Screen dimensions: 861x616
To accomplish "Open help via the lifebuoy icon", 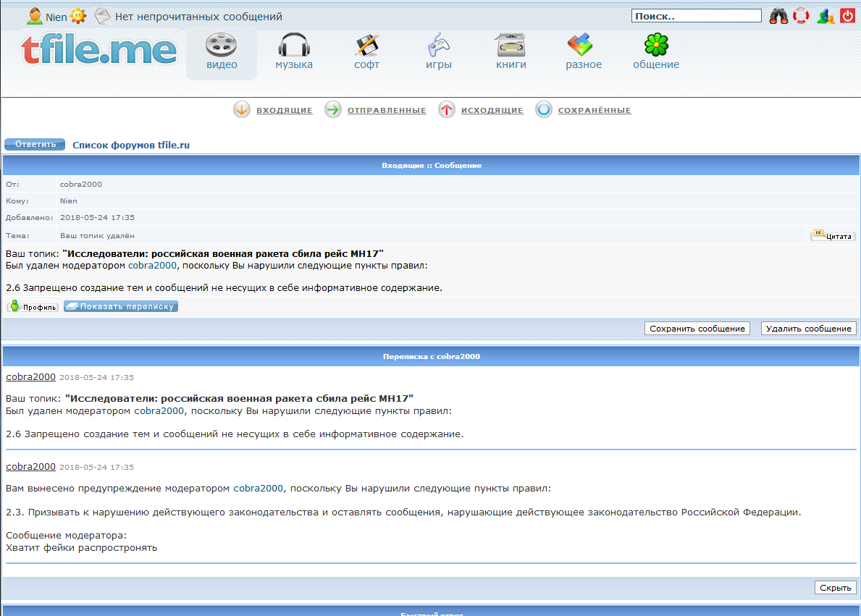I will tap(801, 16).
